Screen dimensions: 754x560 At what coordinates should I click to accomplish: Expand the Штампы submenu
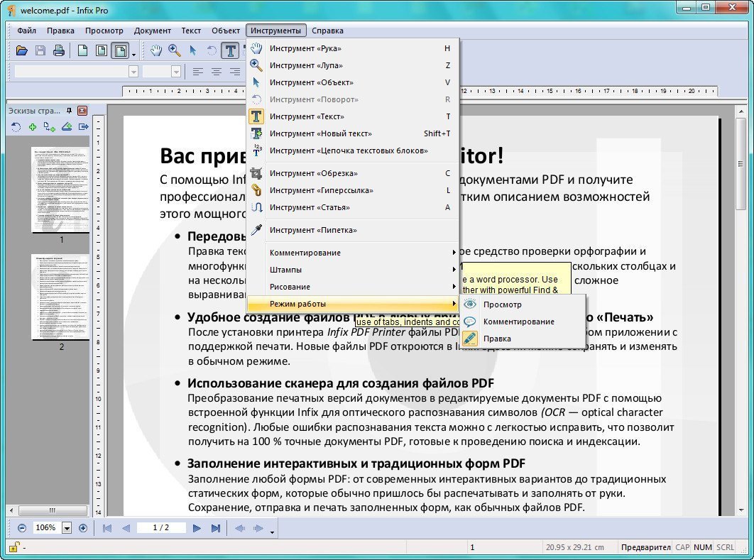(x=353, y=270)
